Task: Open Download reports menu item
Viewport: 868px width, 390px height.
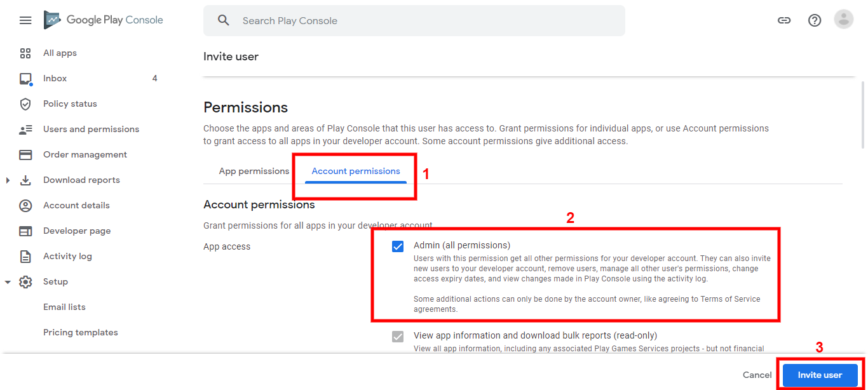Action: [81, 180]
